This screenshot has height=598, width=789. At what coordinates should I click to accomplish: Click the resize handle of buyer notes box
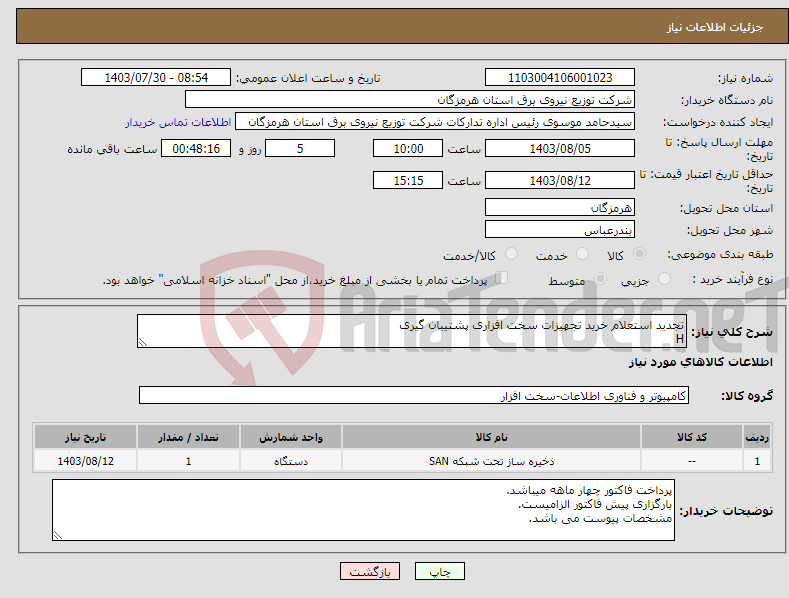(x=58, y=535)
